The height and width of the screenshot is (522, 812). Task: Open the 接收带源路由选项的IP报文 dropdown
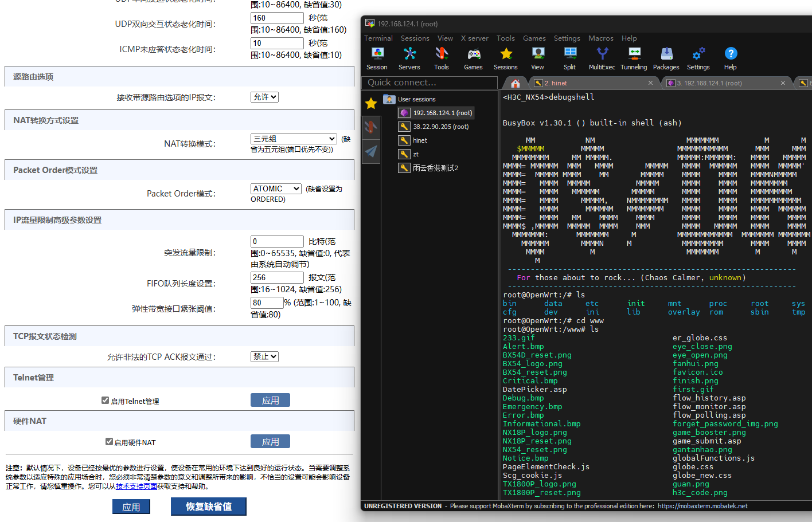264,97
